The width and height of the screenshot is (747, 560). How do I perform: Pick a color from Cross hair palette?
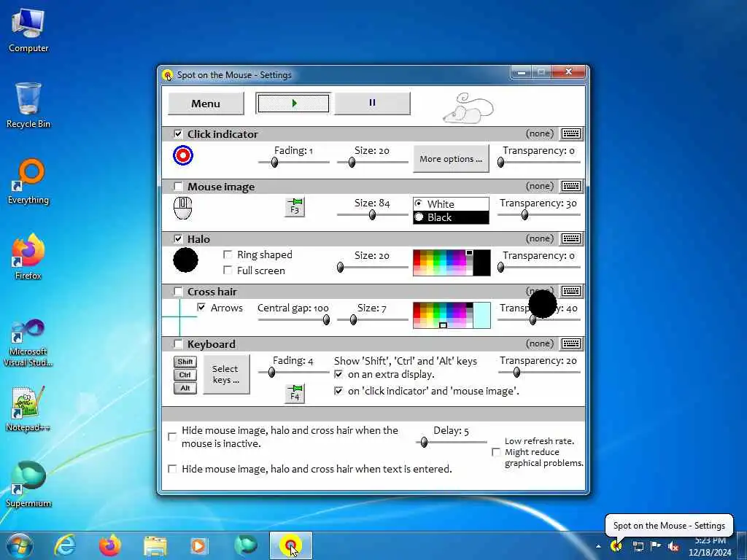pos(443,315)
